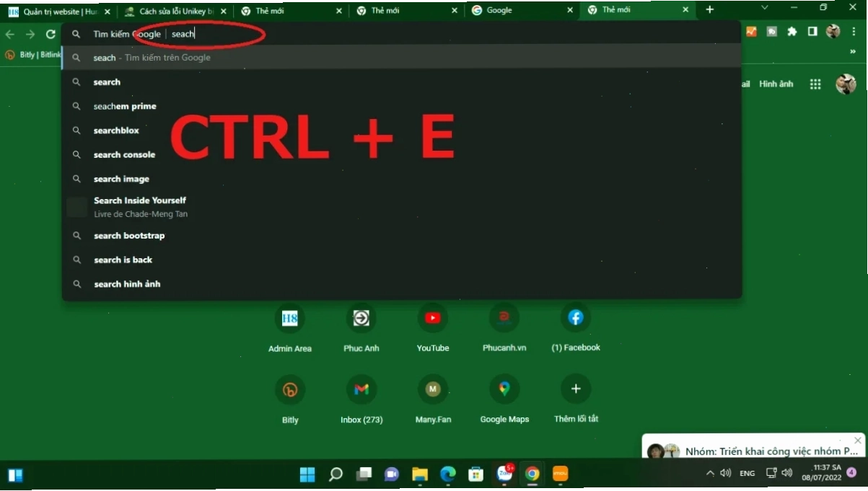Viewport: 868px width, 491px height.
Task: Click the Hình ảnh link
Action: pyautogui.click(x=776, y=84)
